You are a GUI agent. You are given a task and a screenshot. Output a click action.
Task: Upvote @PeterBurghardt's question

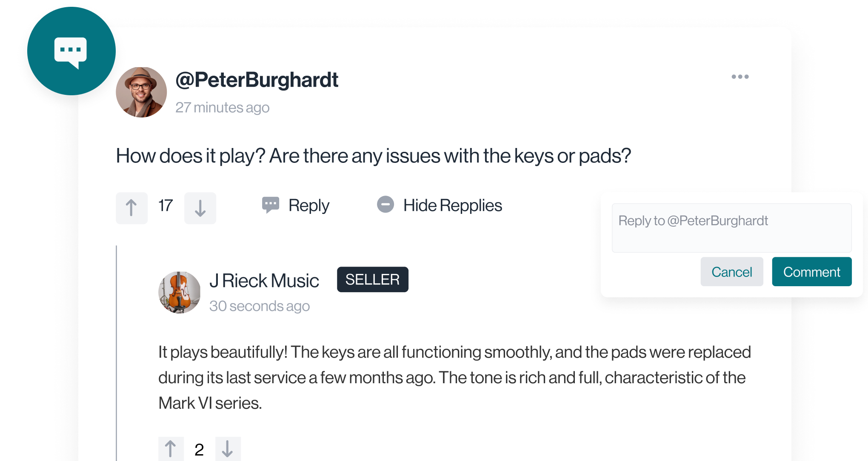point(131,208)
